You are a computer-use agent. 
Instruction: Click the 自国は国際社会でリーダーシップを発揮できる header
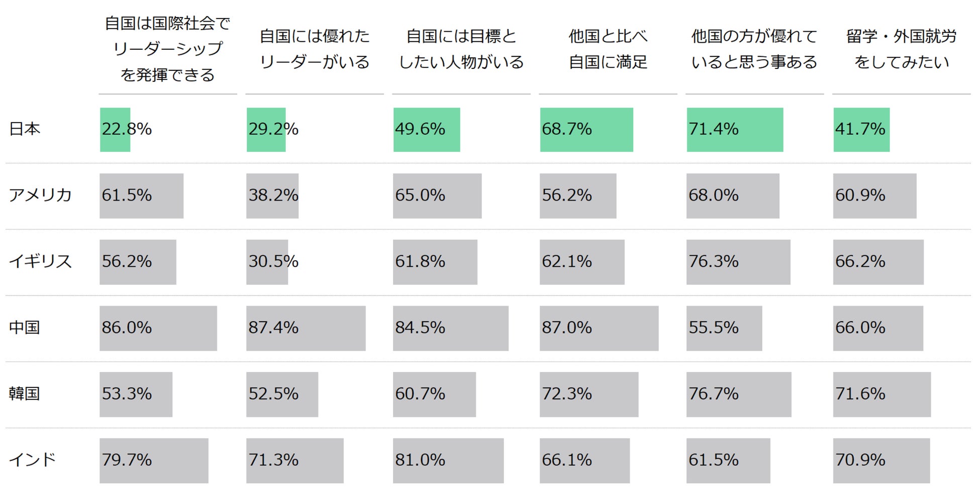tap(167, 49)
